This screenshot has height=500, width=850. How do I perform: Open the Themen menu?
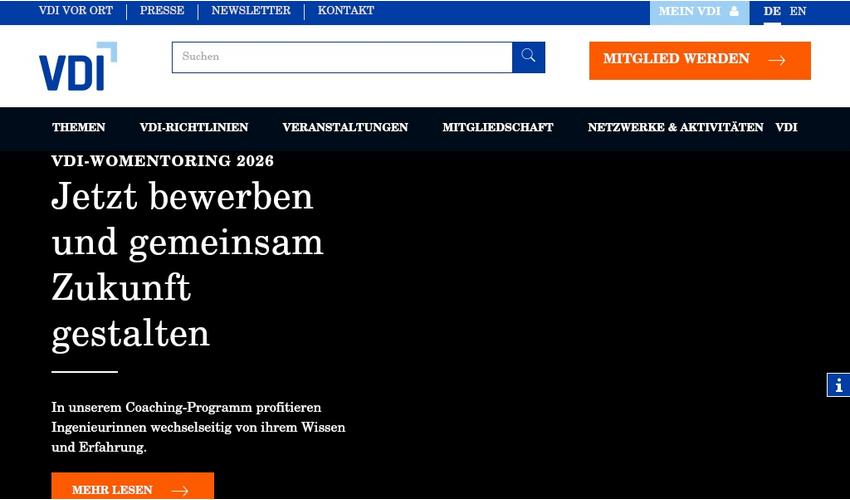point(79,127)
